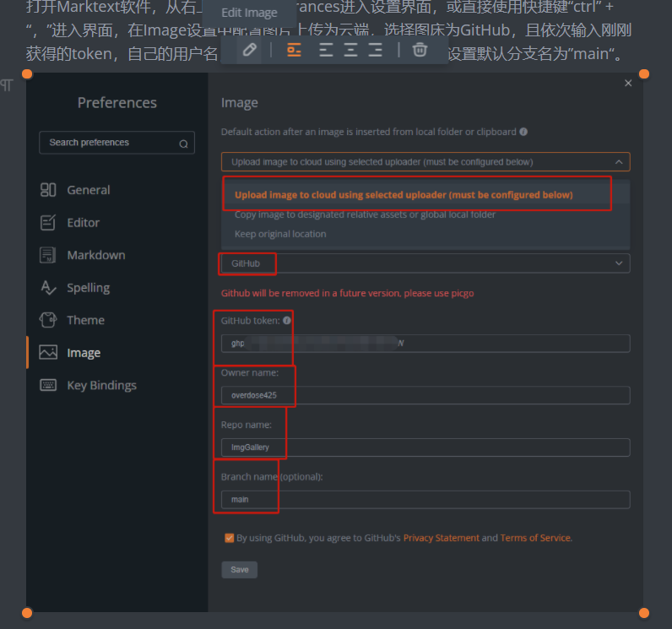
Task: Choose Keep original location option
Action: (x=425, y=234)
